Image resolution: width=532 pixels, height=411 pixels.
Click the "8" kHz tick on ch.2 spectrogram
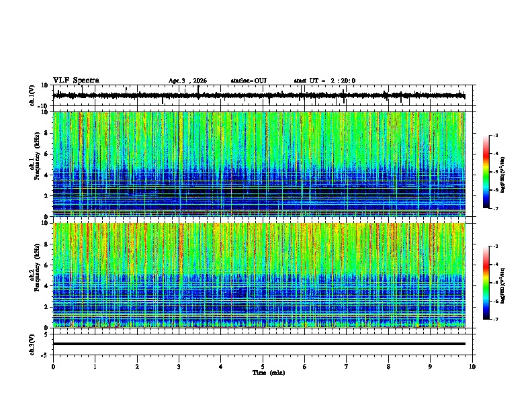(46, 244)
